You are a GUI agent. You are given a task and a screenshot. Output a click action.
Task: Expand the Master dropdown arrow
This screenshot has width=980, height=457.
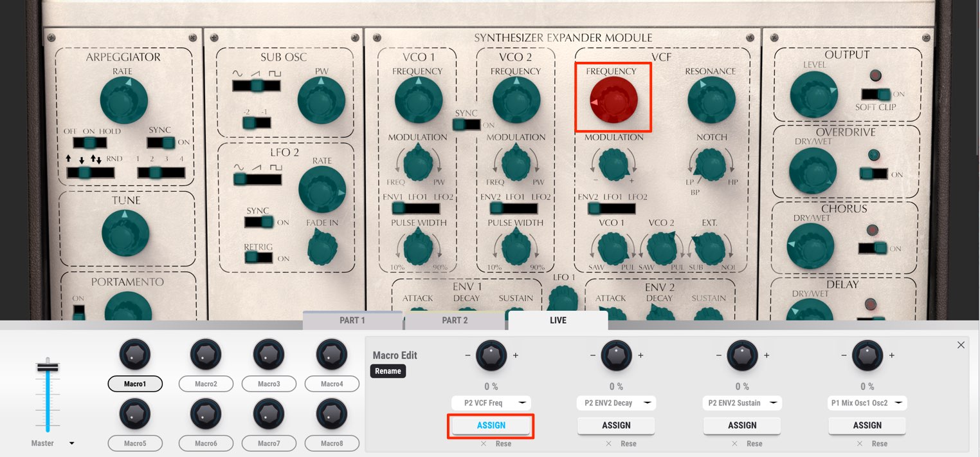[x=72, y=443]
